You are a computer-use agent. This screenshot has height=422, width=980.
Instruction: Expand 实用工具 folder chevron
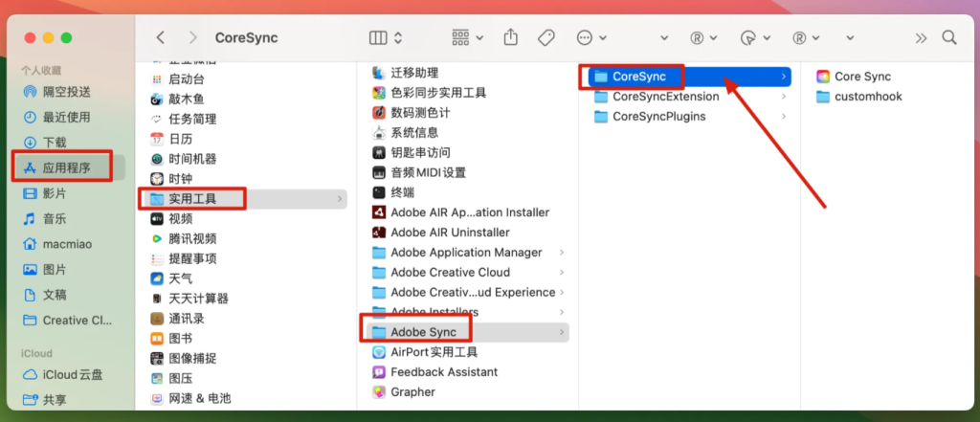pyautogui.click(x=340, y=199)
